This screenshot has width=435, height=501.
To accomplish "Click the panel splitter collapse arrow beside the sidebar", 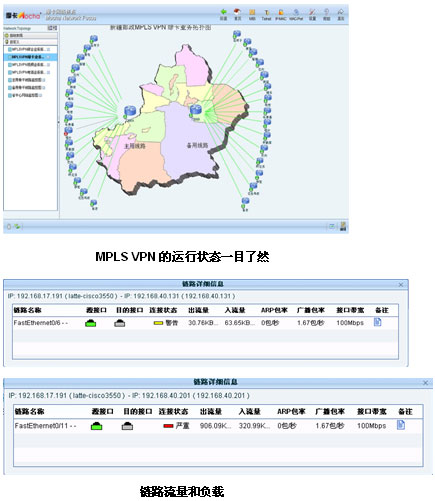I will [59, 122].
